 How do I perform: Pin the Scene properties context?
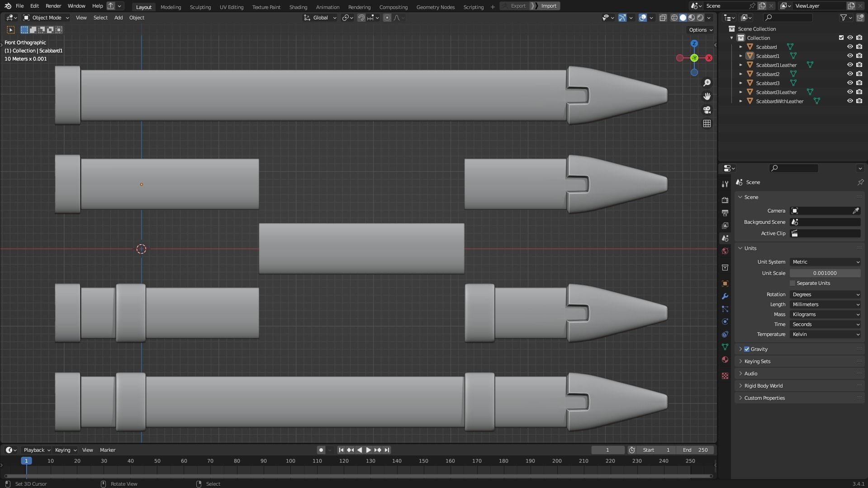point(860,182)
